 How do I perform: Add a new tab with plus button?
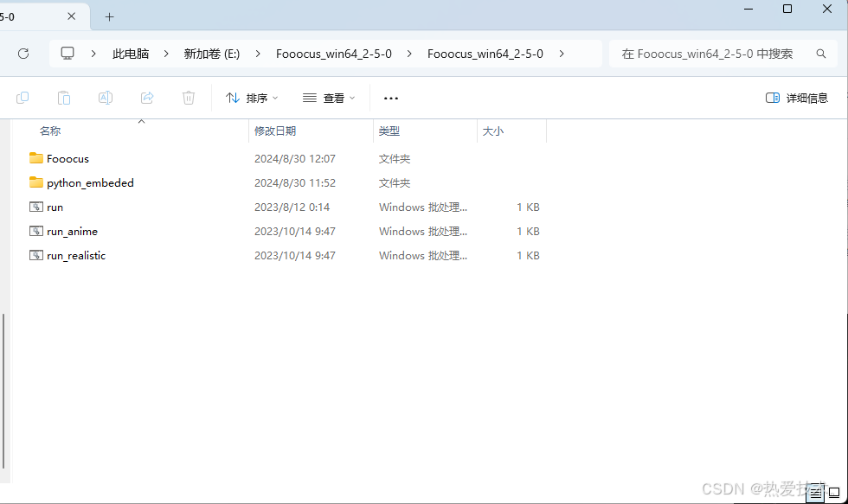[109, 17]
